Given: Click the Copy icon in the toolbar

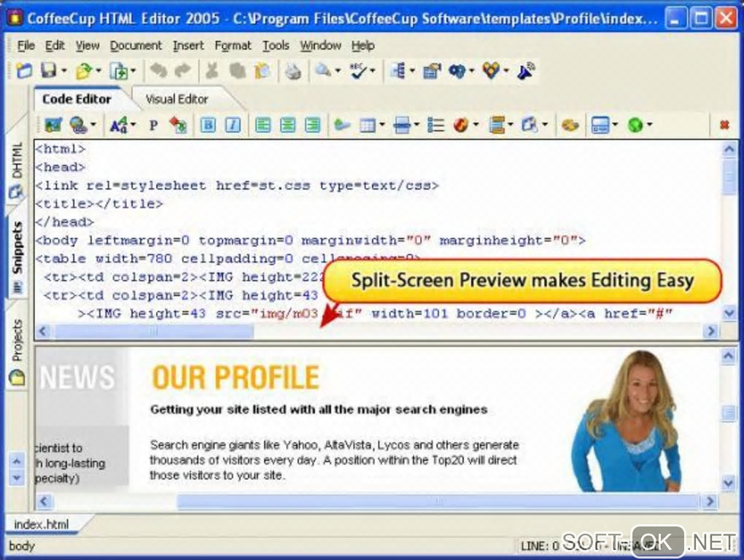Looking at the screenshot, I should tap(237, 71).
